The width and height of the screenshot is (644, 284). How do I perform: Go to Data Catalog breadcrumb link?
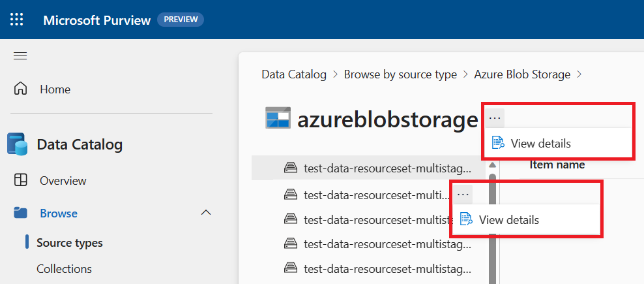(294, 74)
